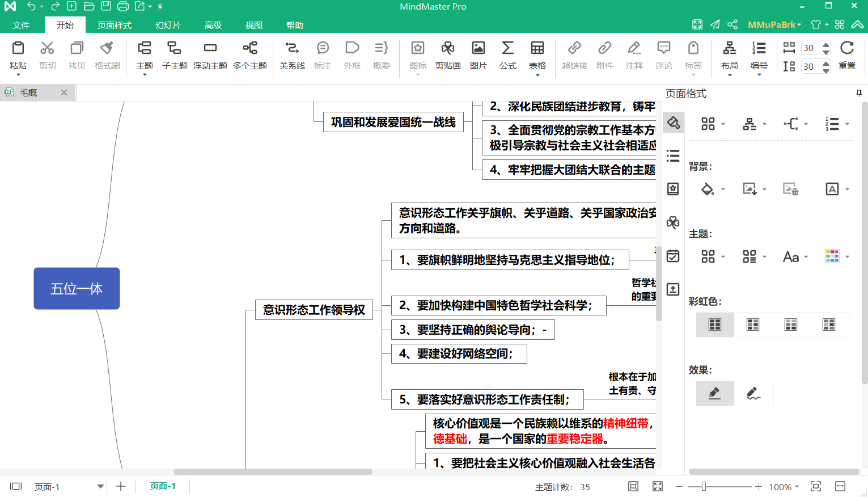This screenshot has width=868, height=497.
Task: Click the undo arrow in title bar
Action: pos(31,6)
